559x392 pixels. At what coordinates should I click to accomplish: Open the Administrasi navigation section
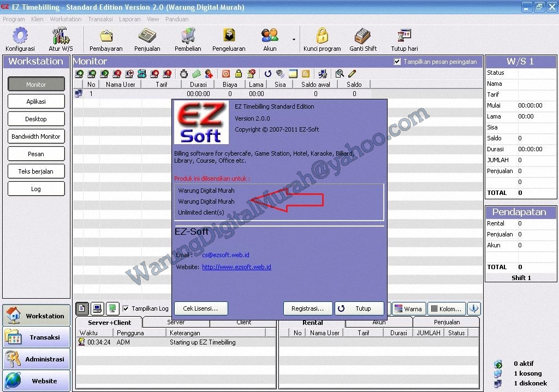point(37,359)
